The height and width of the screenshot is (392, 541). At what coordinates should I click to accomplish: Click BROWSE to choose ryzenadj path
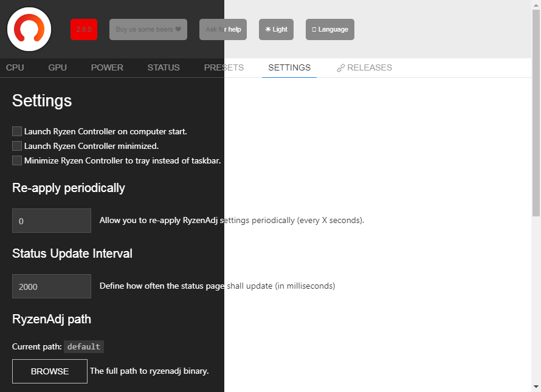tap(50, 371)
